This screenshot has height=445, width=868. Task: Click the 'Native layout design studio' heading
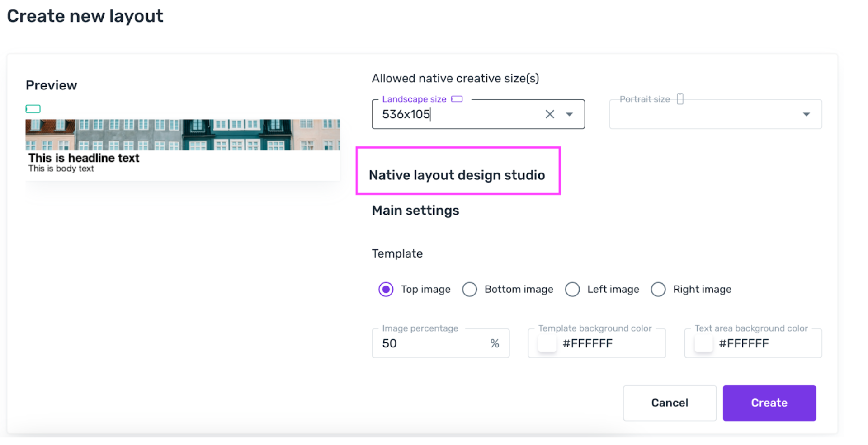pos(457,175)
